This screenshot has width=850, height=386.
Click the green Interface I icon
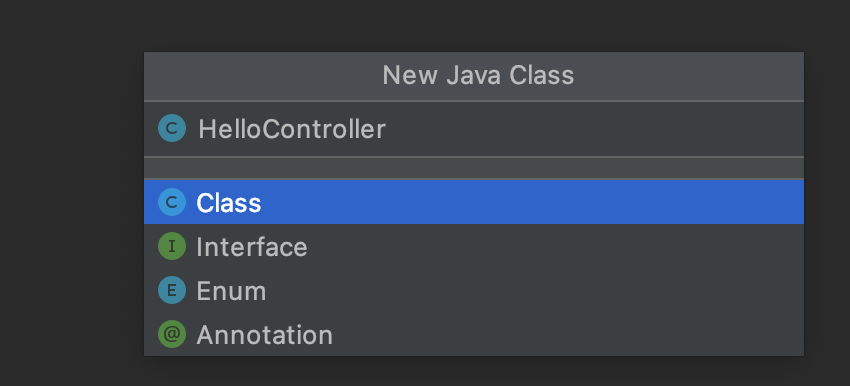click(172, 247)
